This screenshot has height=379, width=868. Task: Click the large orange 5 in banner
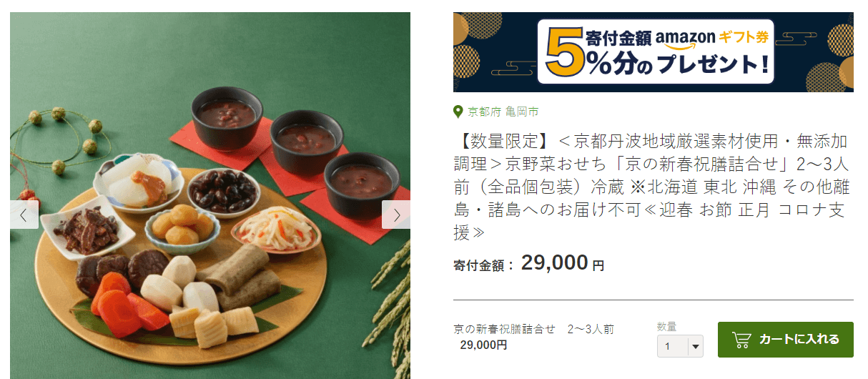click(x=563, y=54)
